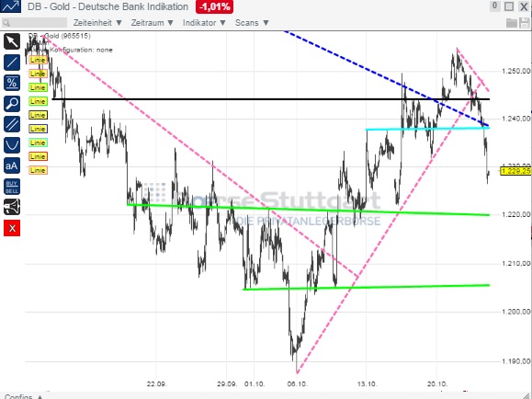Click the 1.210,00 price axis label
Viewport: 532px width, 399px height.
(515, 263)
